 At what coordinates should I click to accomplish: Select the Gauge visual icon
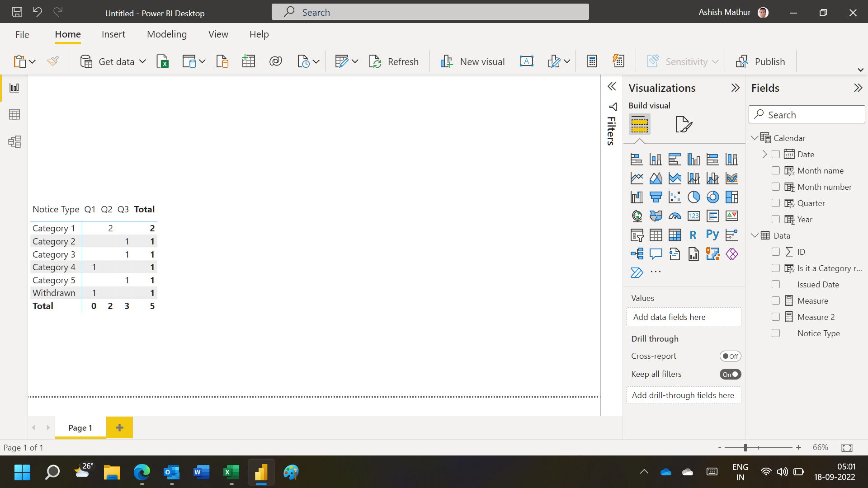point(675,216)
